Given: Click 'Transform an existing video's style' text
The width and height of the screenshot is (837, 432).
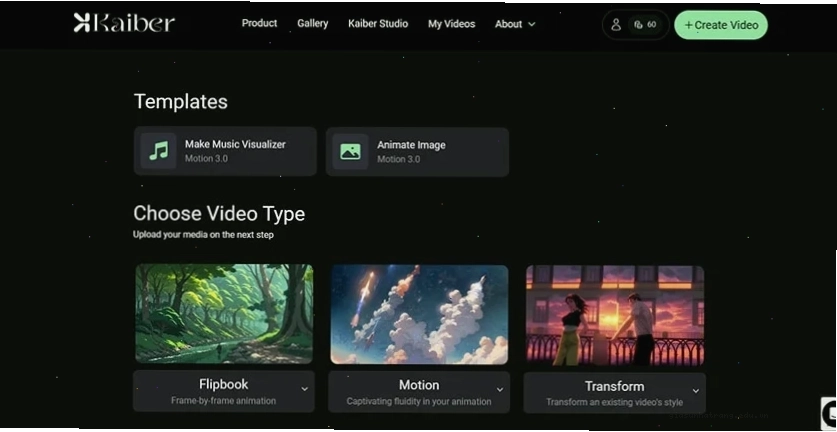Looking at the screenshot, I should [x=614, y=403].
